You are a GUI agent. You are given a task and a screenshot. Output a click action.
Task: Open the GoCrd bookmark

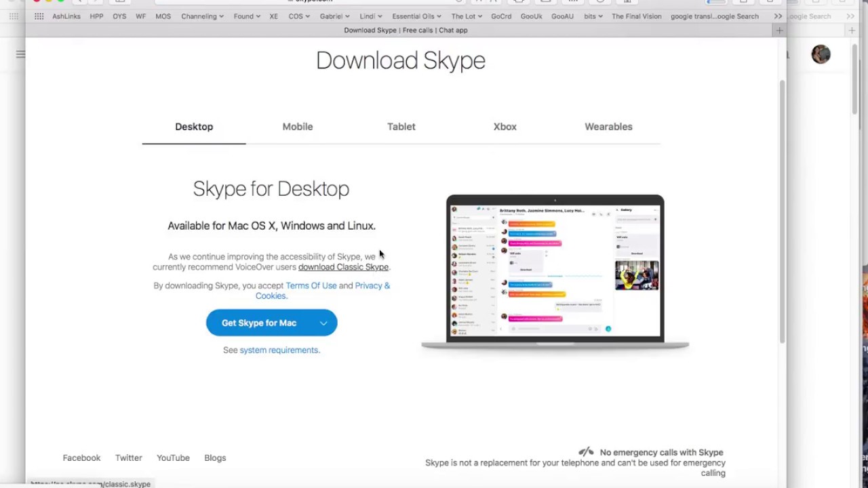click(x=501, y=16)
